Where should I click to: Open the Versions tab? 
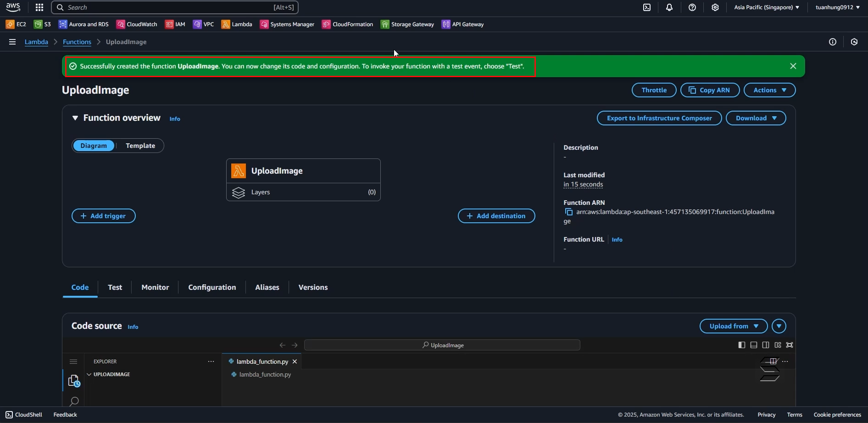point(313,288)
